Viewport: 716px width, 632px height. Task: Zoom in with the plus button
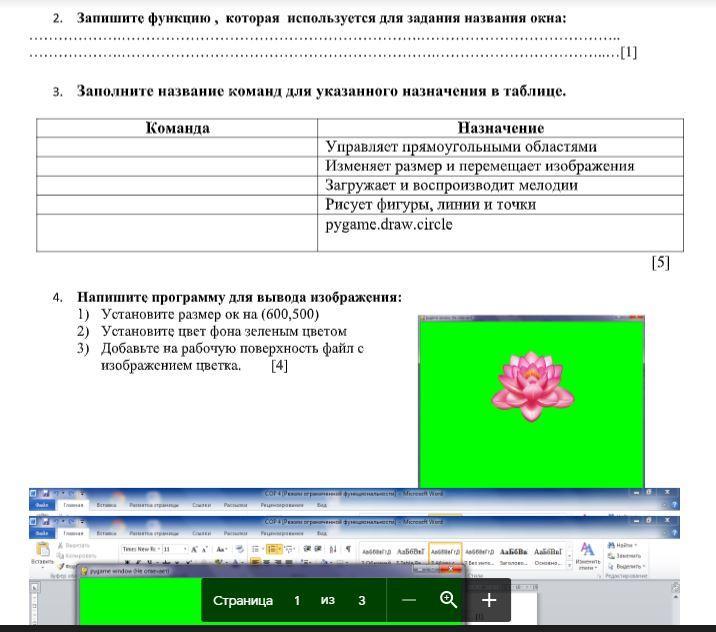pyautogui.click(x=489, y=600)
